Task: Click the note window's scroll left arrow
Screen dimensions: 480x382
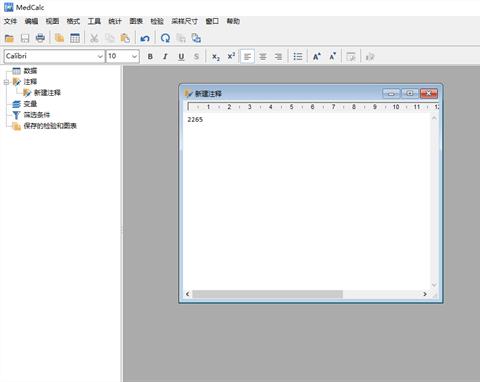Action: tap(187, 294)
